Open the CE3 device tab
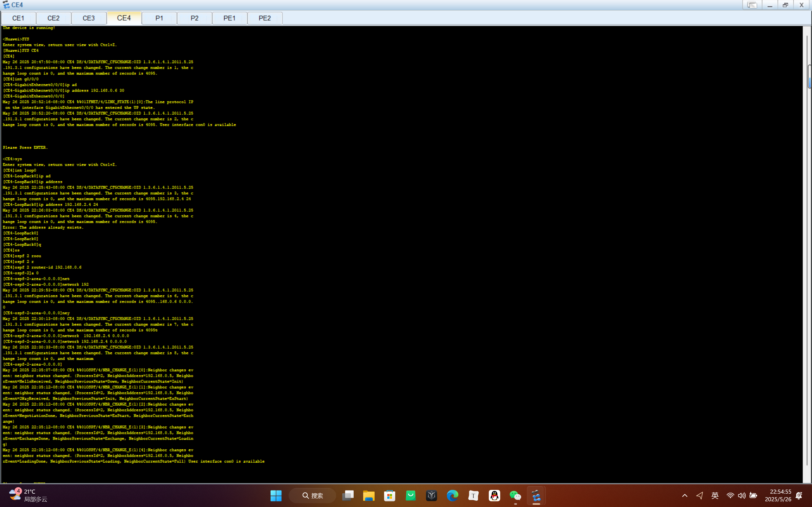The height and width of the screenshot is (507, 812). pos(89,18)
